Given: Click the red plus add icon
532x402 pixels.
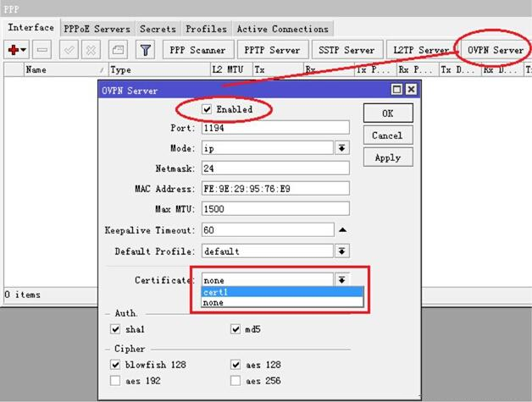Looking at the screenshot, I should point(14,51).
